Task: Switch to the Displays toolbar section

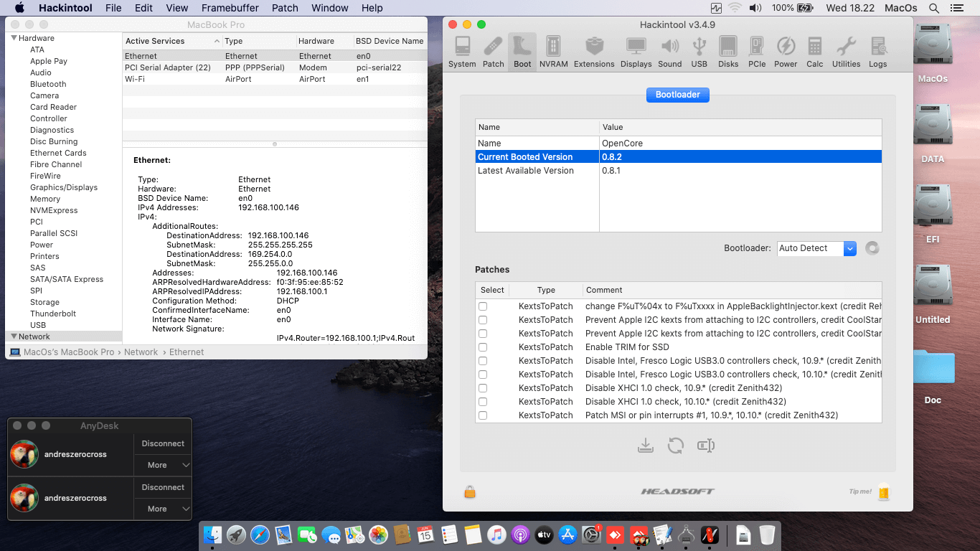Action: (x=636, y=52)
